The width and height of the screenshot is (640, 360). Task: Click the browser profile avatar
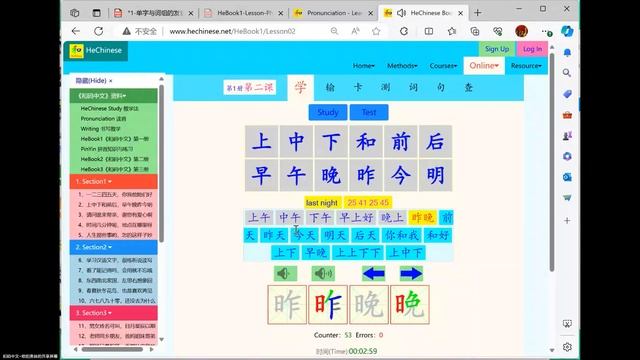click(x=521, y=31)
